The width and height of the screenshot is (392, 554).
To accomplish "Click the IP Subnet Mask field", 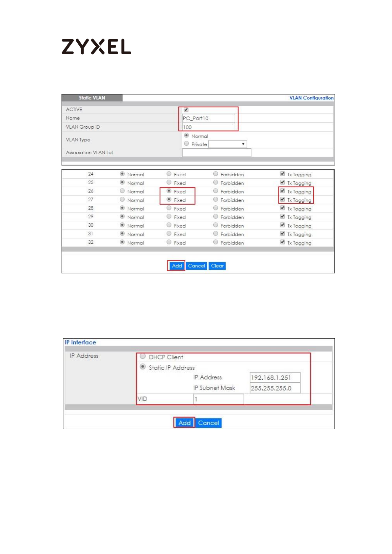I will 275,388.
